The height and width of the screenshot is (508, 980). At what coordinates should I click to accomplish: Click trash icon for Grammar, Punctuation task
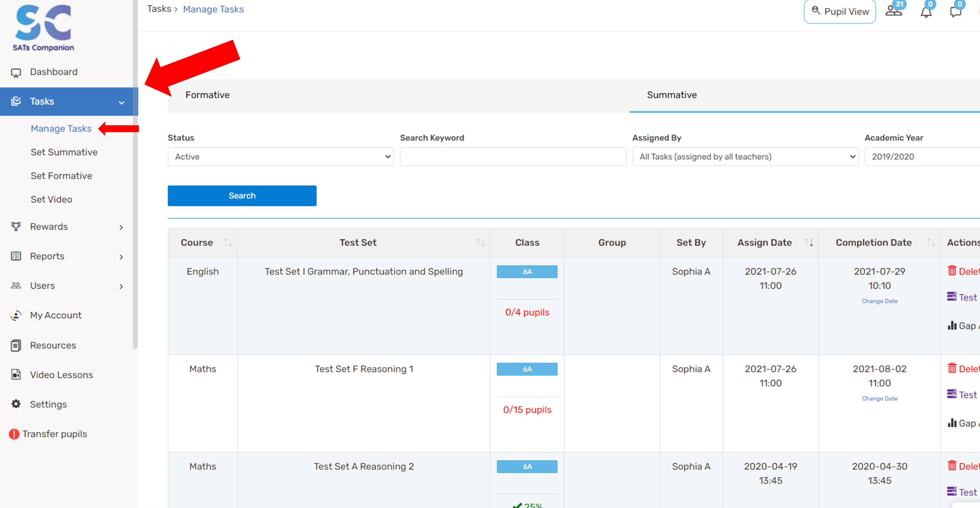coord(952,271)
